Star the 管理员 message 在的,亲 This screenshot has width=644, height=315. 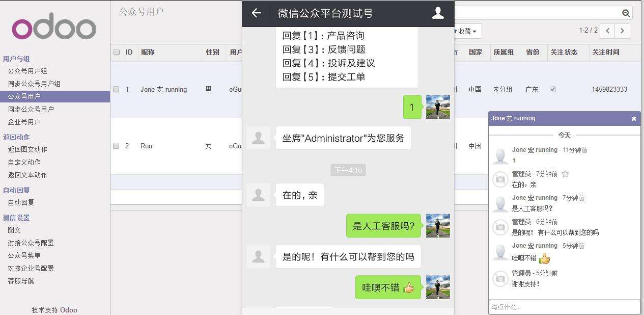(x=565, y=174)
